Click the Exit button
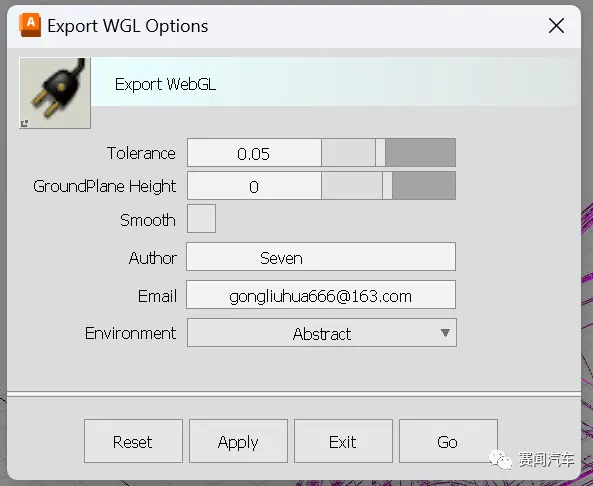Image resolution: width=593 pixels, height=486 pixels. 343,441
